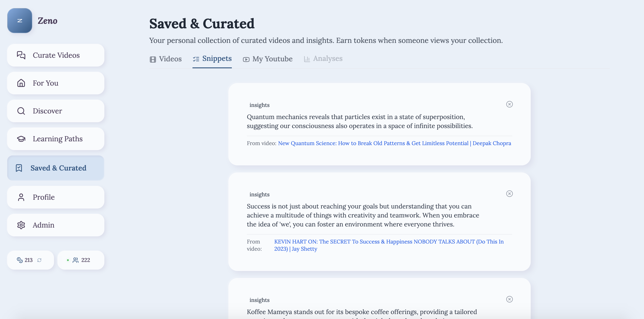Open the Profile page
Viewport: 644px width, 319px height.
(56, 197)
